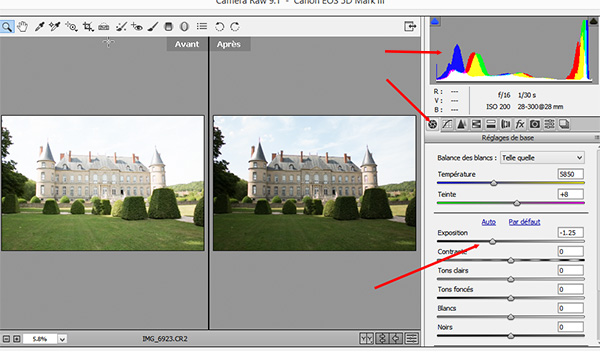This screenshot has height=360, width=600.
Task: Pick the White Balance eyedropper tool
Action: (39, 26)
